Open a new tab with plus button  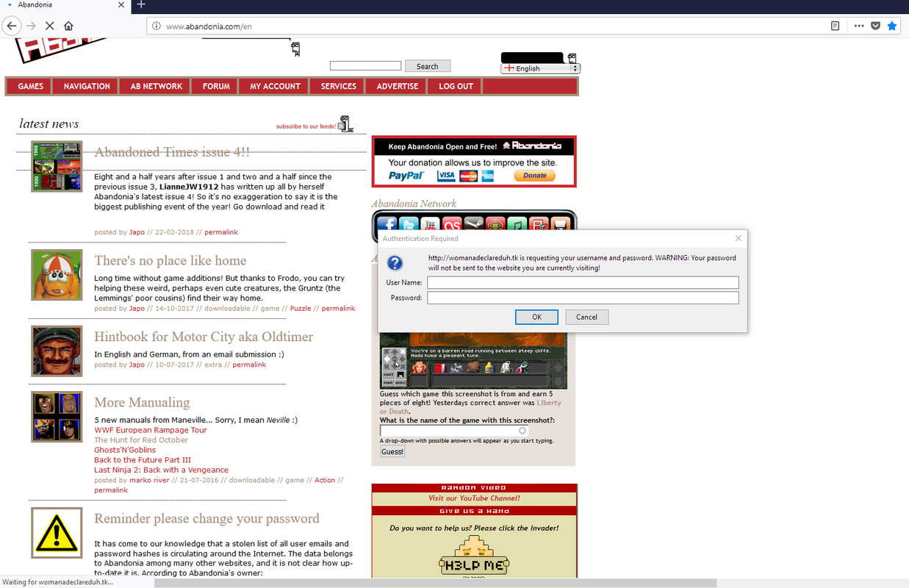click(x=141, y=5)
